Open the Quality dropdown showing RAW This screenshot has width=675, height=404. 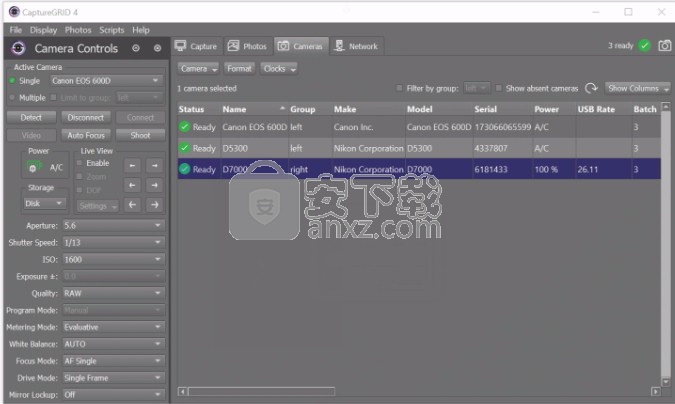114,293
